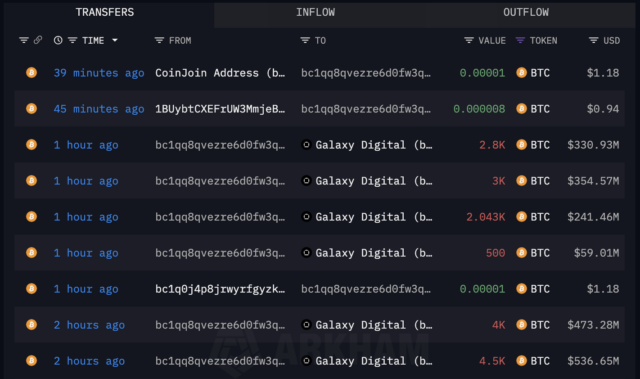Open the '1 hour ago' link for $330.93M transfer
The height and width of the screenshot is (379, 640).
click(86, 145)
